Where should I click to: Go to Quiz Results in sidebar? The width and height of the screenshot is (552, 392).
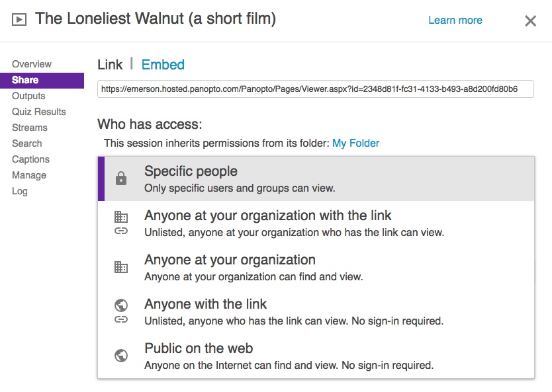(x=39, y=112)
